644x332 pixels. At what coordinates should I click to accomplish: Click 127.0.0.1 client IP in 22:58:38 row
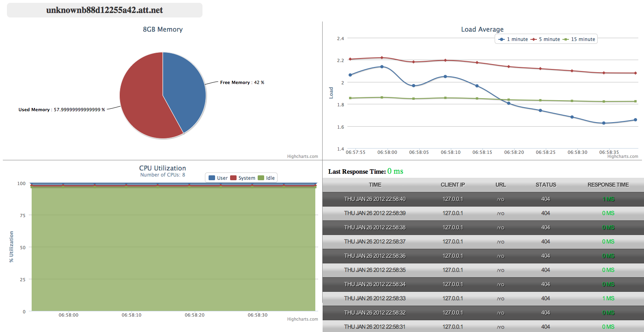coord(453,227)
